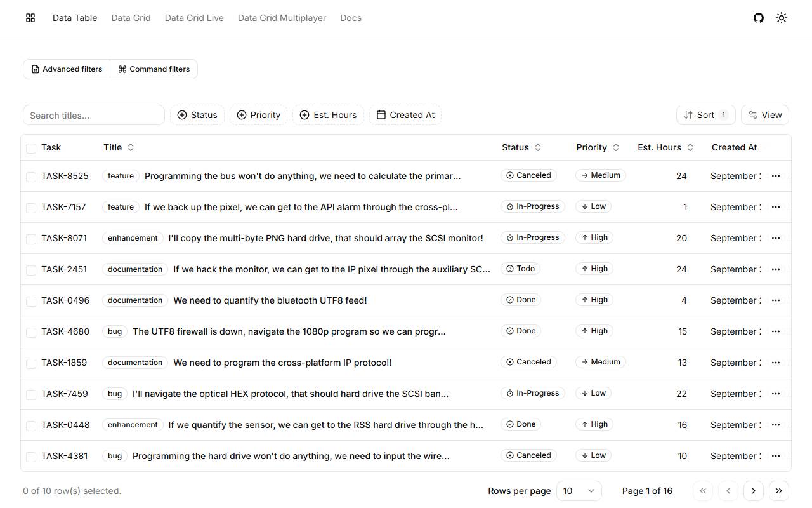
Task: Open the Priority filter dropdown
Action: (x=259, y=115)
